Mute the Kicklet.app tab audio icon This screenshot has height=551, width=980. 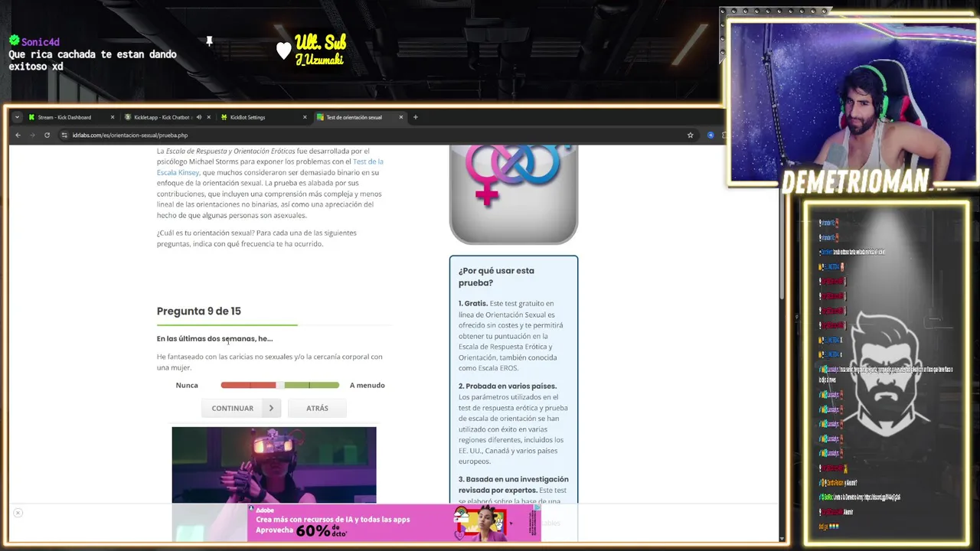click(198, 117)
